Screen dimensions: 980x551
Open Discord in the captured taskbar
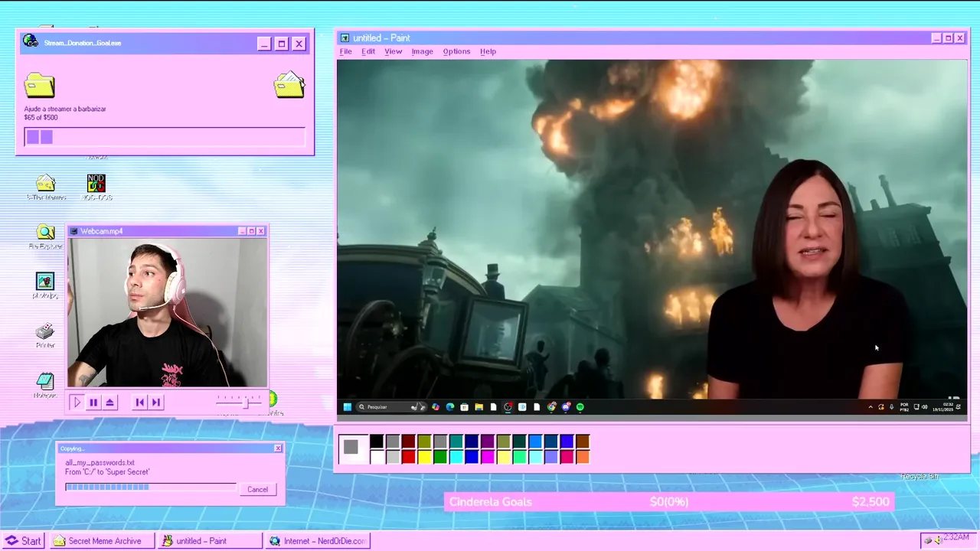(566, 407)
